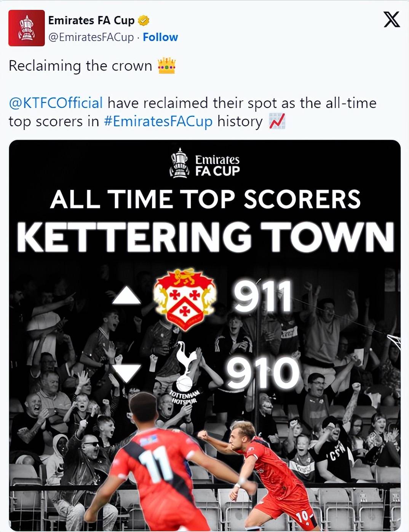Open the @KTFCOfficial mention link
Screen dimensions: 409x532
56,103
